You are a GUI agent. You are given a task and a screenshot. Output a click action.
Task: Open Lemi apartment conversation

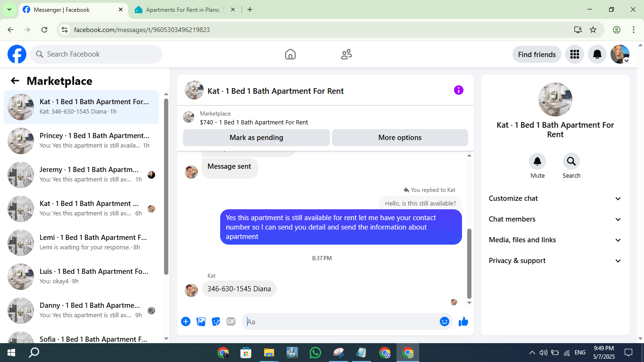(82, 243)
